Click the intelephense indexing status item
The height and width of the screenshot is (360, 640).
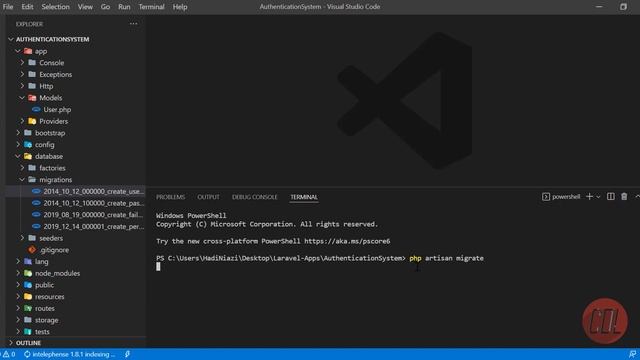(69, 354)
